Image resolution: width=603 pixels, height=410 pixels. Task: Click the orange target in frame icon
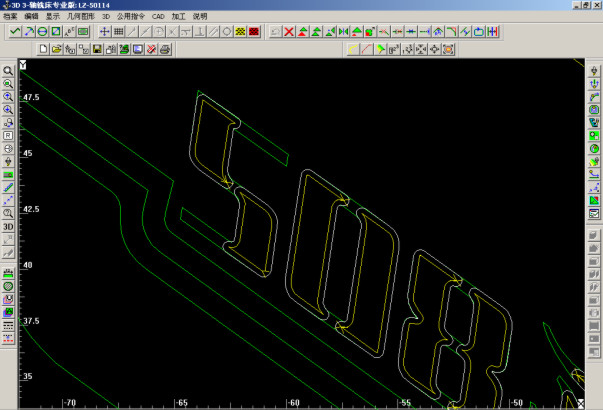point(448,49)
